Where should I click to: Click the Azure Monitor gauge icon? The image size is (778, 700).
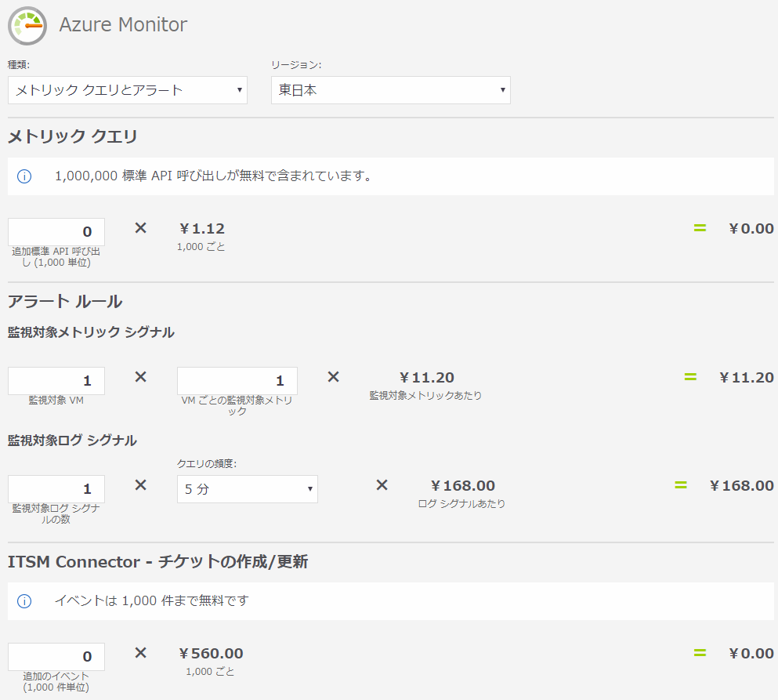pyautogui.click(x=24, y=25)
